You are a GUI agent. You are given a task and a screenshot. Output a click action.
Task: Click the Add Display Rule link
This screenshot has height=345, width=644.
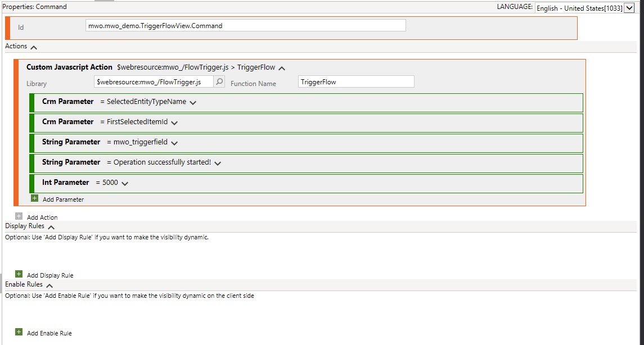tap(50, 275)
